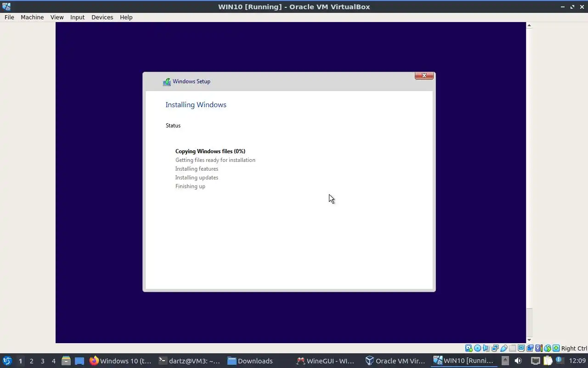This screenshot has height=368, width=588.
Task: Click the wired network tray icon
Action: click(536, 361)
